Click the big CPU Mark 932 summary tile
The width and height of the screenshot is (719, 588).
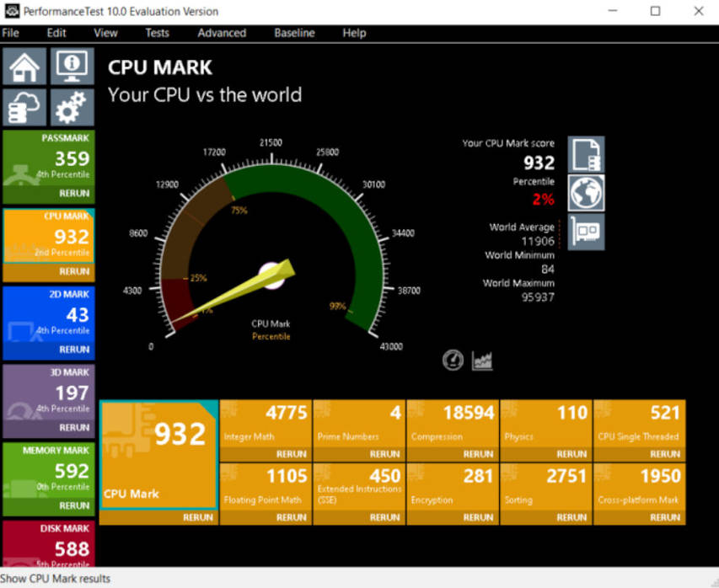158,455
